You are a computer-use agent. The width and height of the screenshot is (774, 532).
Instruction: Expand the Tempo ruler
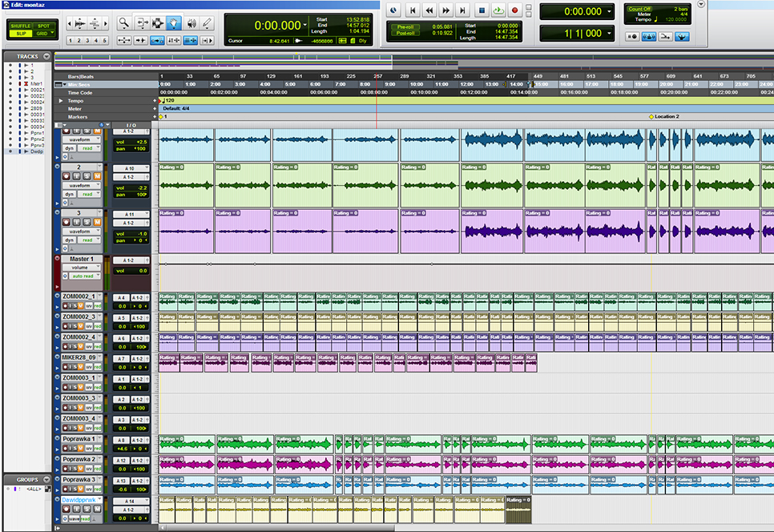(61, 101)
